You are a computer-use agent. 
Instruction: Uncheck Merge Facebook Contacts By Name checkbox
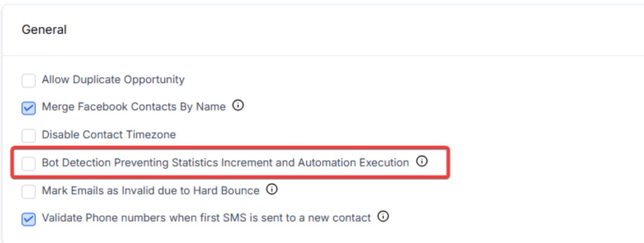pyautogui.click(x=29, y=108)
